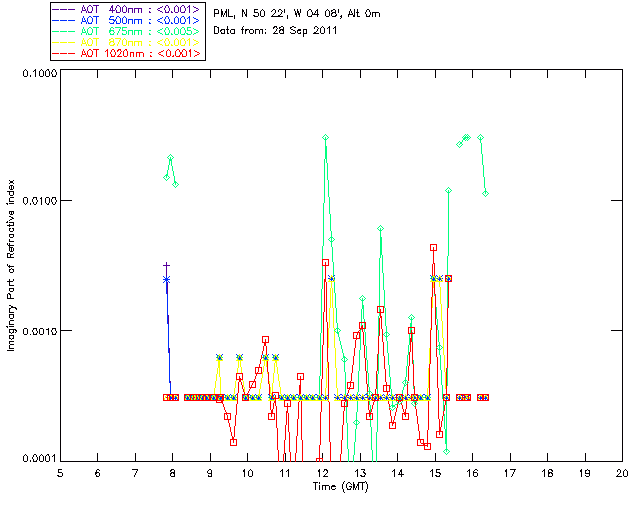
Task: Click the x-axis tick label 18
Action: (547, 473)
